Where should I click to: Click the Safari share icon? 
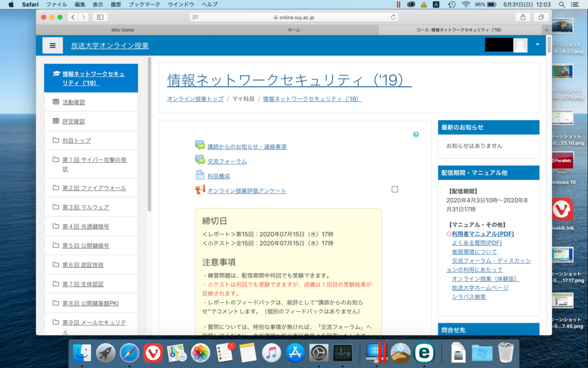522,17
